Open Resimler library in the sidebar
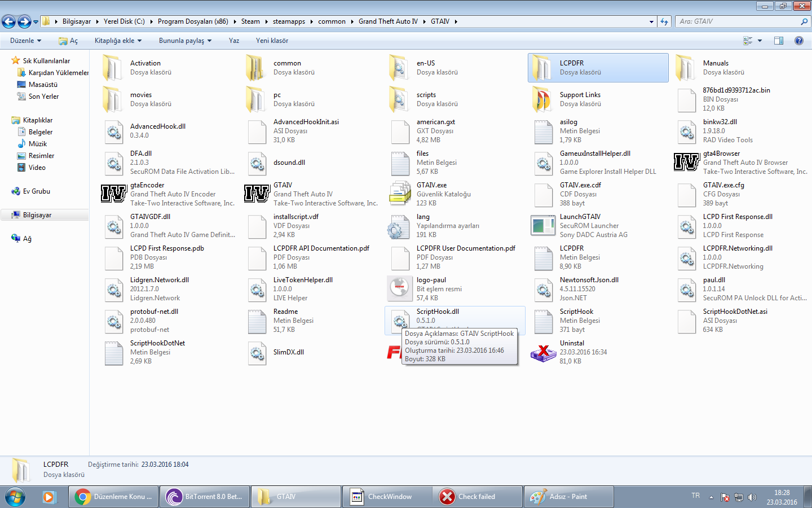 [41, 156]
